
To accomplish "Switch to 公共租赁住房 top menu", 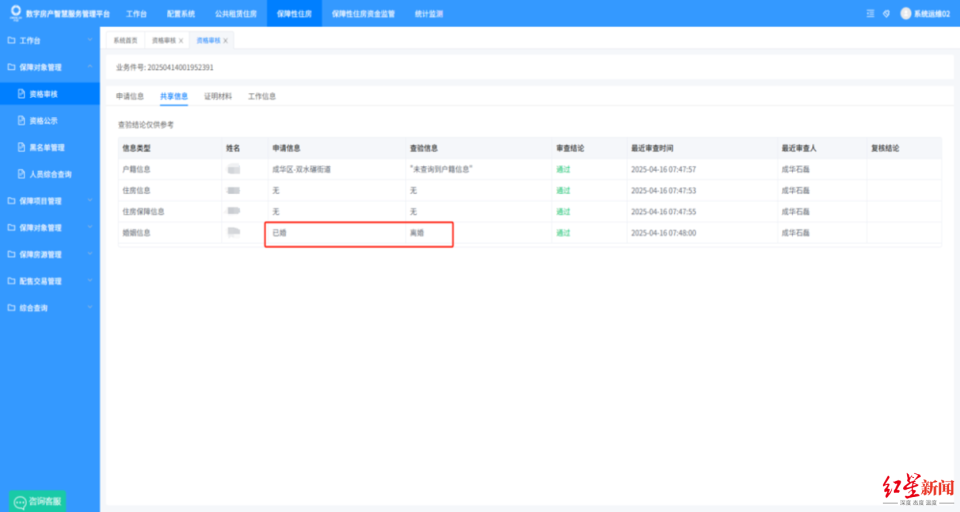I will [236, 13].
